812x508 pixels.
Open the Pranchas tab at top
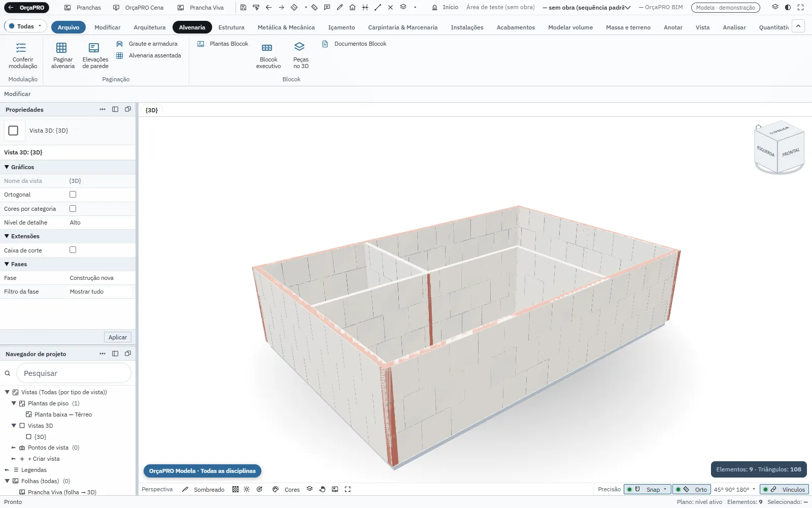tap(83, 8)
